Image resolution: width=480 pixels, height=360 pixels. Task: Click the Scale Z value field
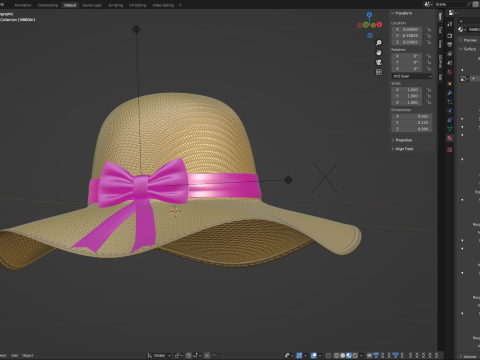[407, 102]
